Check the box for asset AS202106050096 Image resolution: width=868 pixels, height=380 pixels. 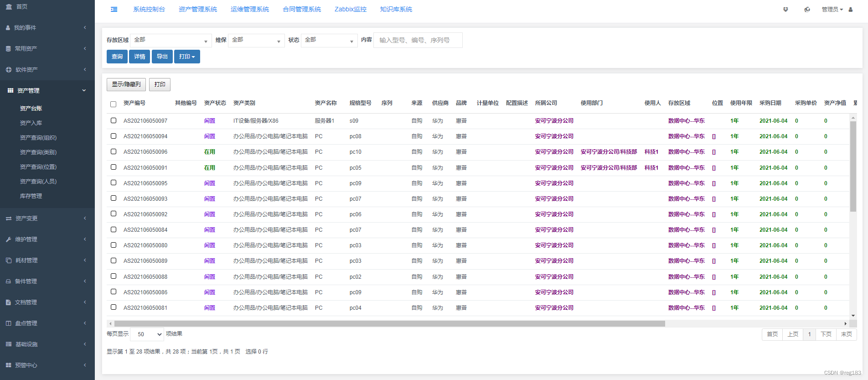tap(114, 151)
